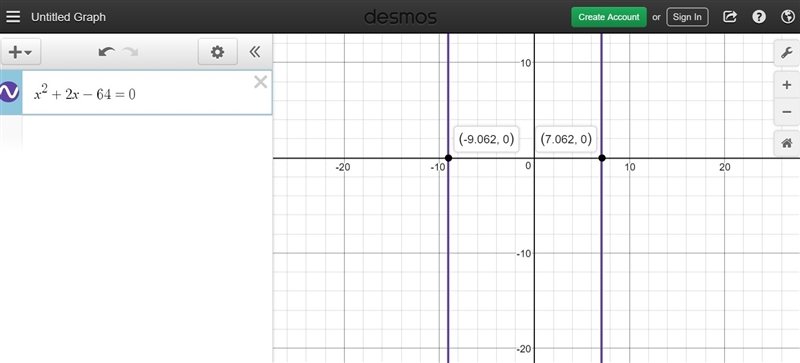The height and width of the screenshot is (363, 800).
Task: Toggle visibility of the purple equation icon
Action: [10, 92]
